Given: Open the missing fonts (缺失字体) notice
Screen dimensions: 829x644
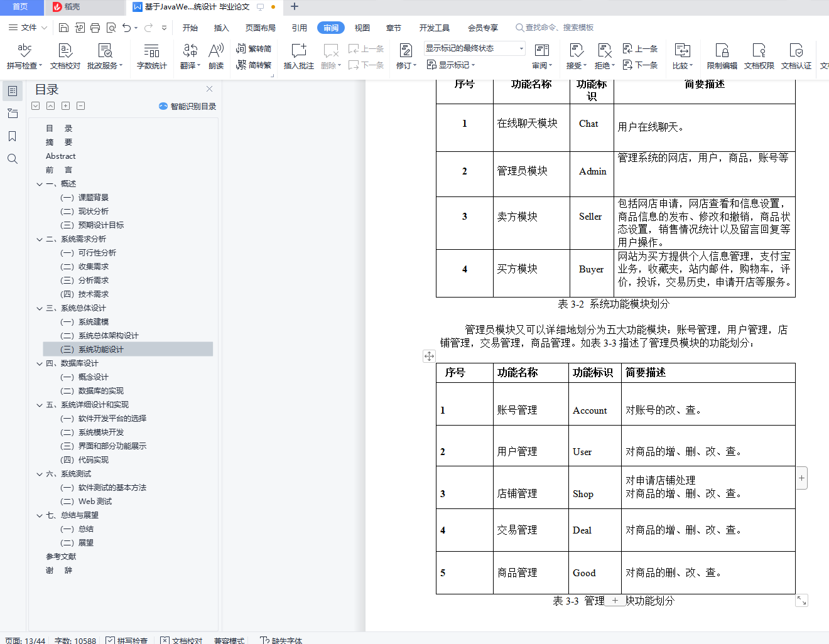Looking at the screenshot, I should 281,640.
